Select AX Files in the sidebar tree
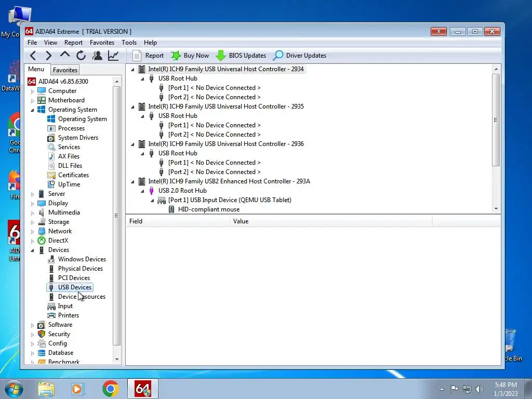The height and width of the screenshot is (399, 532). coord(69,156)
